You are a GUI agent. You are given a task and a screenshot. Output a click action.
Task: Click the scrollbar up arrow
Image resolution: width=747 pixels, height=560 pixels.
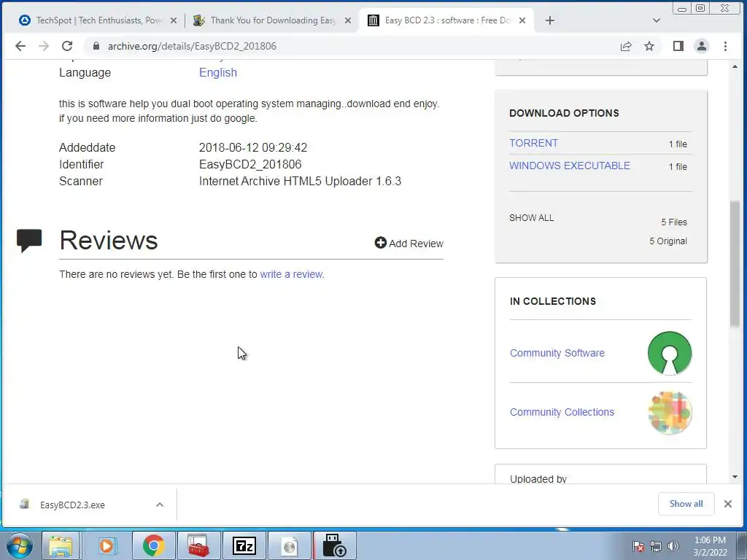pos(735,66)
